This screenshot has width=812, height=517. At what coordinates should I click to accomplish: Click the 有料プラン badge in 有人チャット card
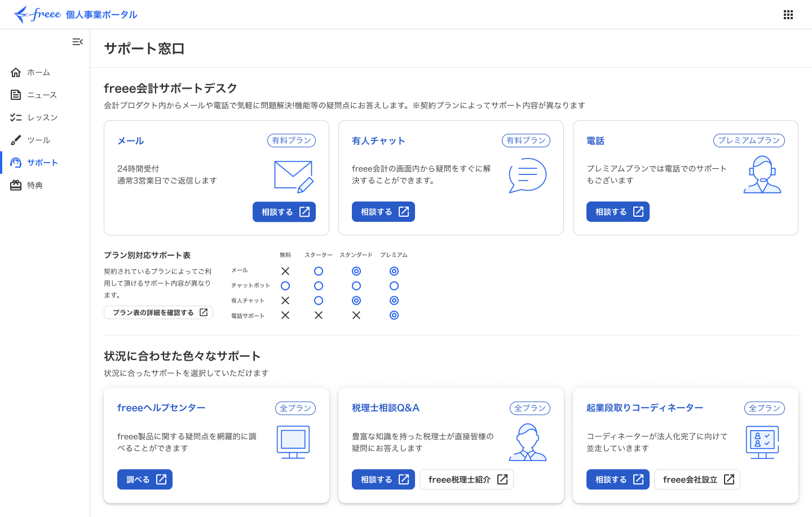point(526,141)
